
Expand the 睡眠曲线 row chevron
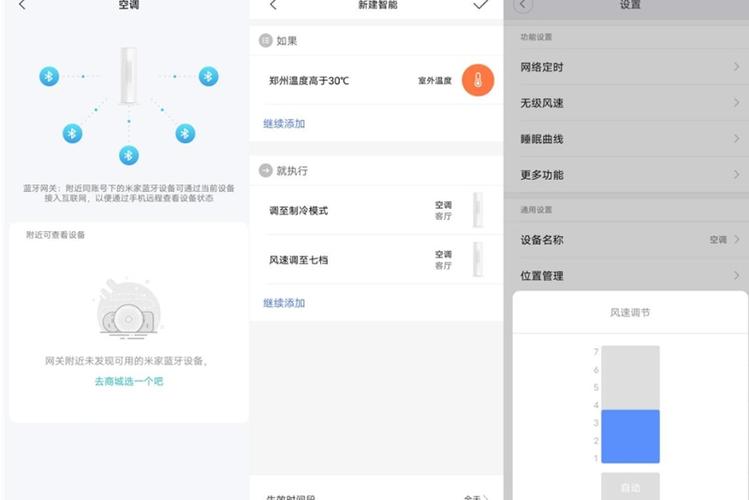pos(737,138)
